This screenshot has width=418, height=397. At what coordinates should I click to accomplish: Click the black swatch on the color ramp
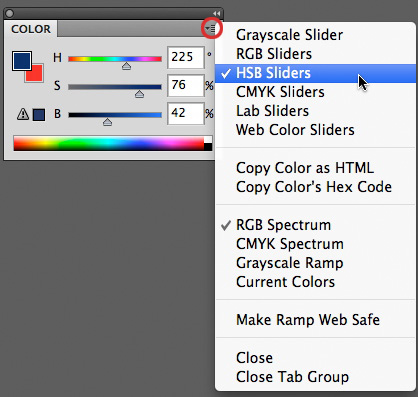[208, 147]
